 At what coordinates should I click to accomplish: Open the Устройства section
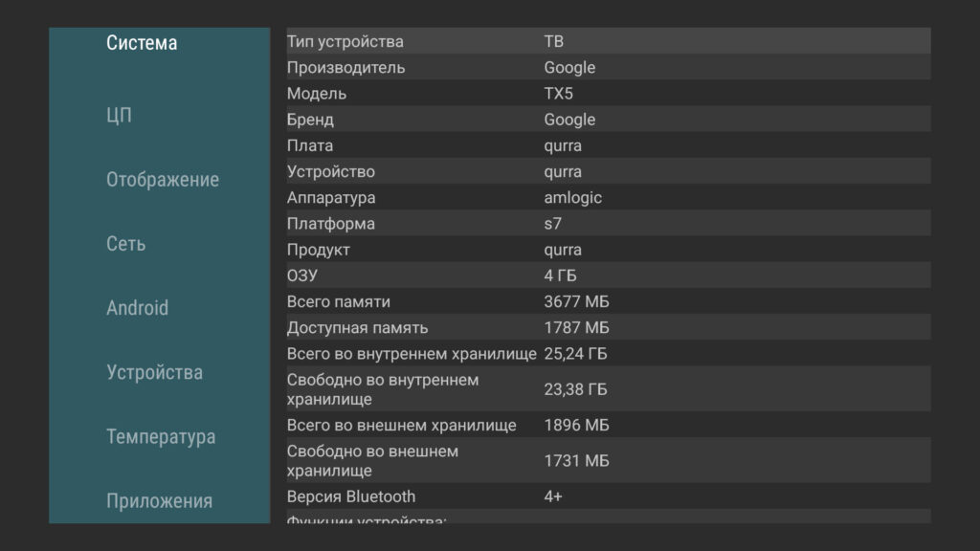coord(155,372)
